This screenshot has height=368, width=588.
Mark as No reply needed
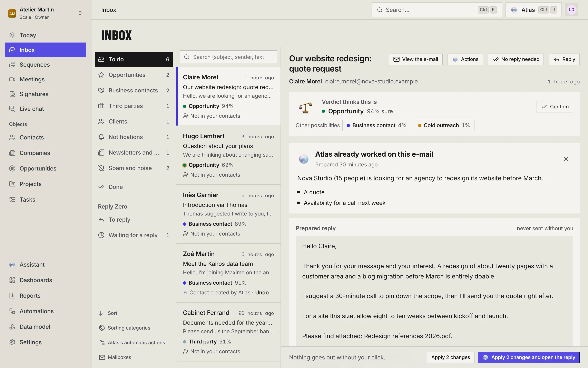(516, 59)
